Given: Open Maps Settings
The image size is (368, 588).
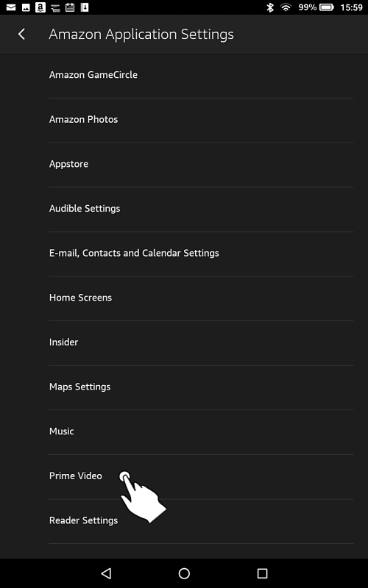Looking at the screenshot, I should 201,388.
